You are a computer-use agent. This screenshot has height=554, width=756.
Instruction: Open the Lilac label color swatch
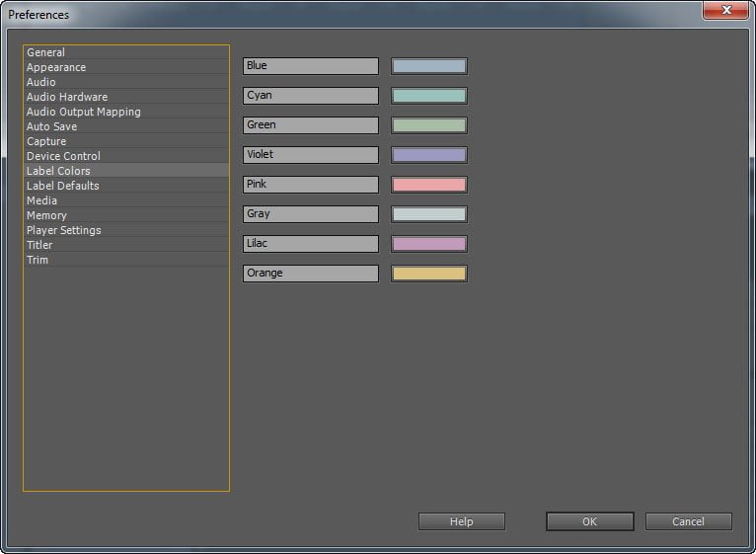(x=429, y=244)
